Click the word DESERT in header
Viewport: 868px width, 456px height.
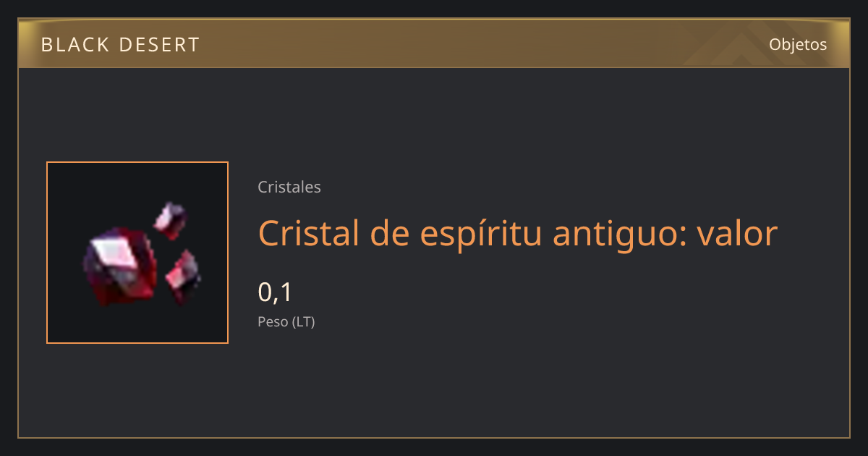click(159, 45)
